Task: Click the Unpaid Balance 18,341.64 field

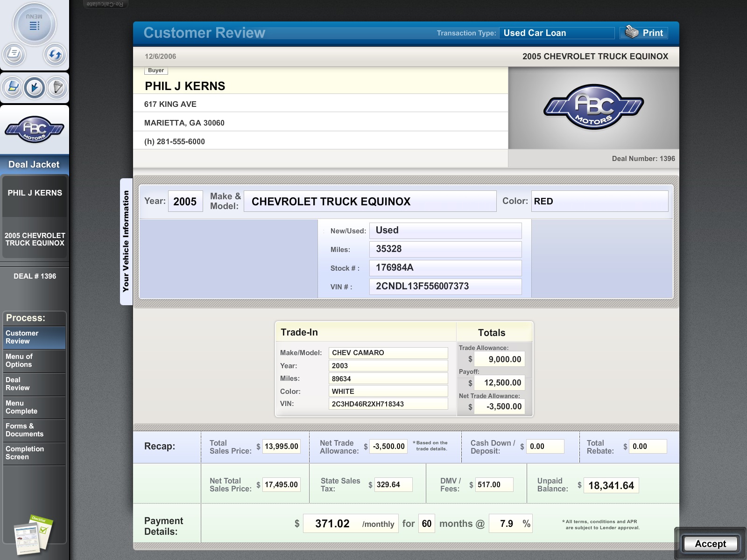Action: click(611, 485)
